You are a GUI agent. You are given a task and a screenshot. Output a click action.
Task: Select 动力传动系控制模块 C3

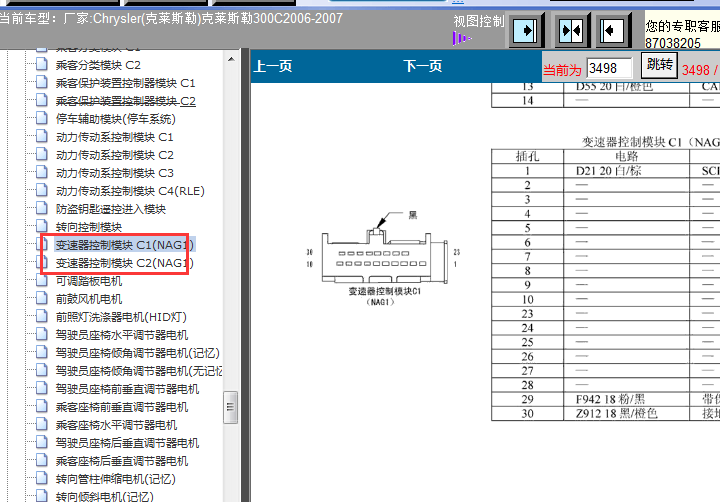[x=114, y=173]
